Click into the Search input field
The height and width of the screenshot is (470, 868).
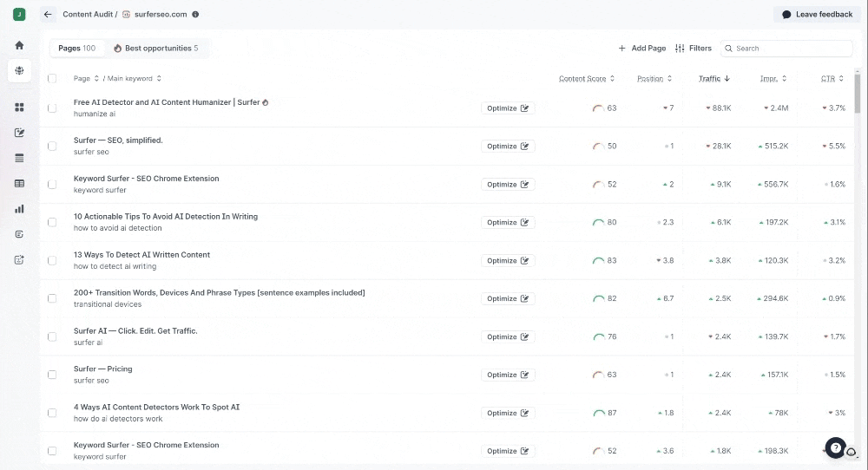tap(786, 49)
